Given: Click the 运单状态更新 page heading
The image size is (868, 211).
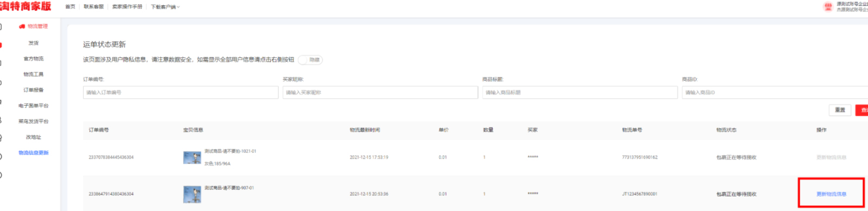Looking at the screenshot, I should pos(104,44).
